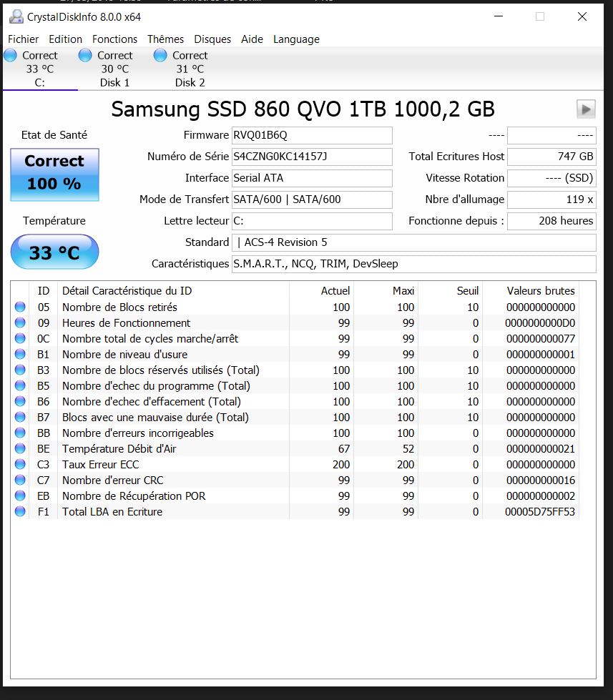This screenshot has width=613, height=700.
Task: Select the Heures de Fonctionnement row
Action: [295, 322]
